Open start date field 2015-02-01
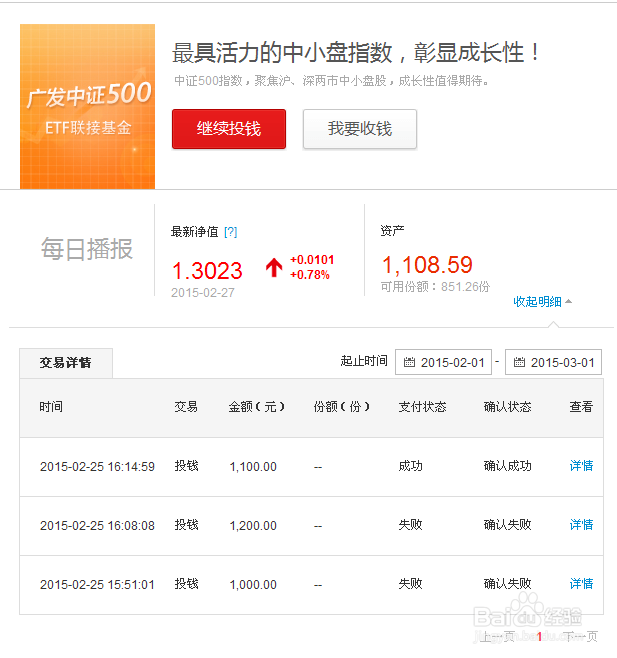This screenshot has height=658, width=617. [443, 362]
